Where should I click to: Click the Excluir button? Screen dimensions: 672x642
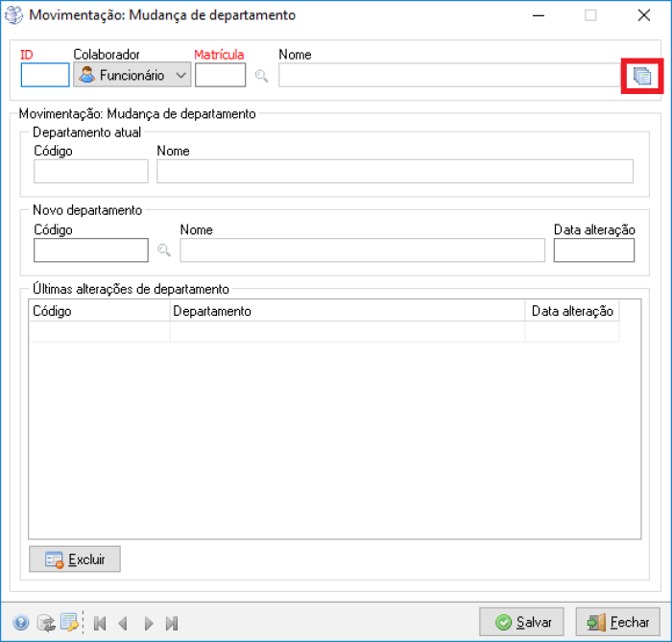point(75,559)
